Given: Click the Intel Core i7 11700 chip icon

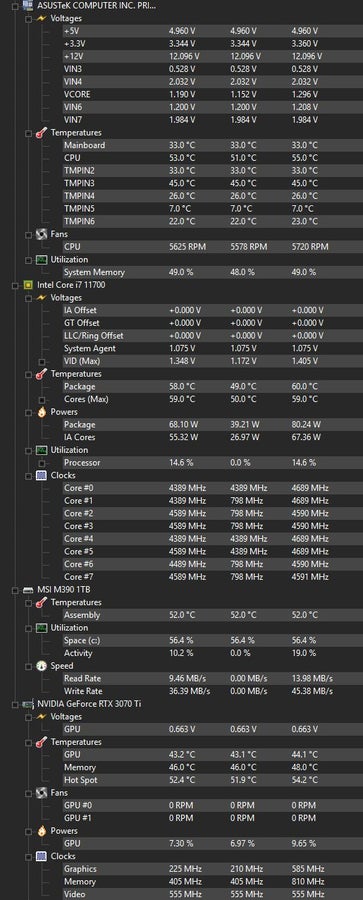Looking at the screenshot, I should click(27, 285).
